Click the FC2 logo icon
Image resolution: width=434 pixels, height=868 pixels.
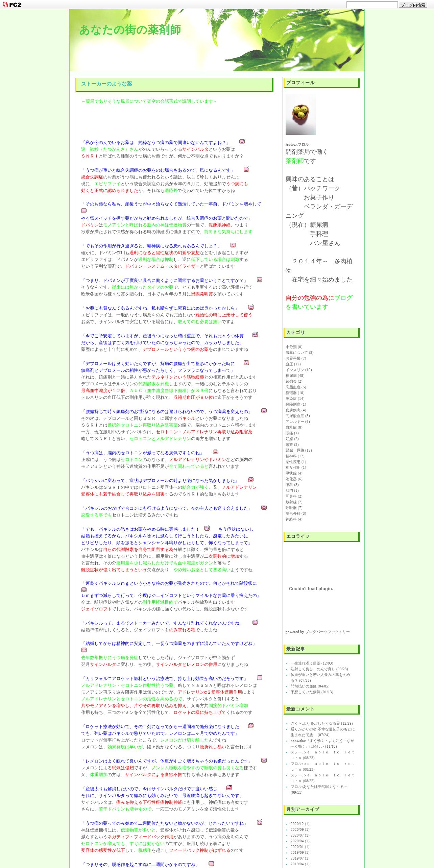pyautogui.click(x=12, y=5)
